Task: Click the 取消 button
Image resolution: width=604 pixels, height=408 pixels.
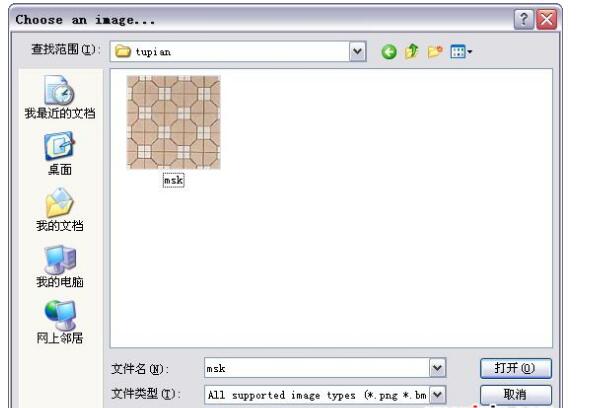Action: click(x=515, y=395)
